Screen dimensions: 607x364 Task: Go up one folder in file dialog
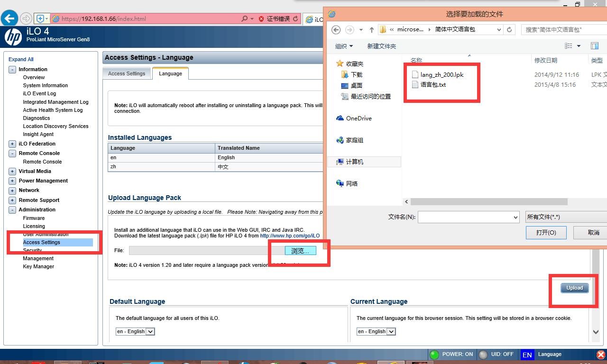coord(371,29)
